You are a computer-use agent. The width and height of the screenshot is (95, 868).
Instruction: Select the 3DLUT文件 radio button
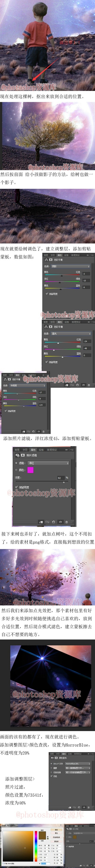[51, 764]
